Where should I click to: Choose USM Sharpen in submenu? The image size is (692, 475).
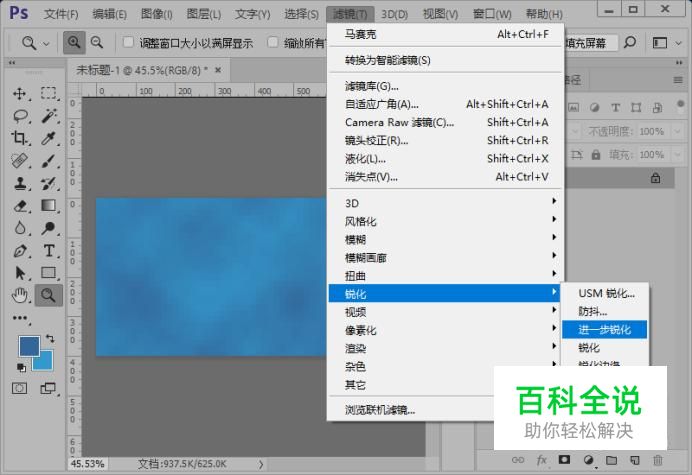pyautogui.click(x=605, y=293)
